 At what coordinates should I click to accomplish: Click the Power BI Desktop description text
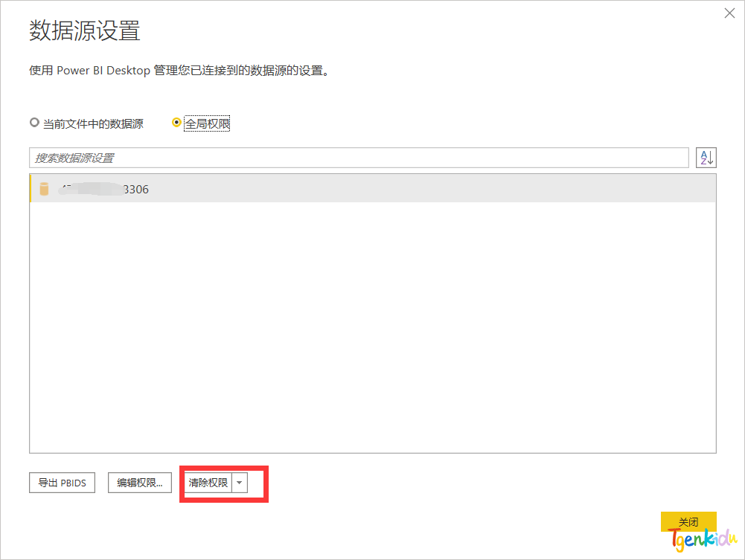point(179,71)
